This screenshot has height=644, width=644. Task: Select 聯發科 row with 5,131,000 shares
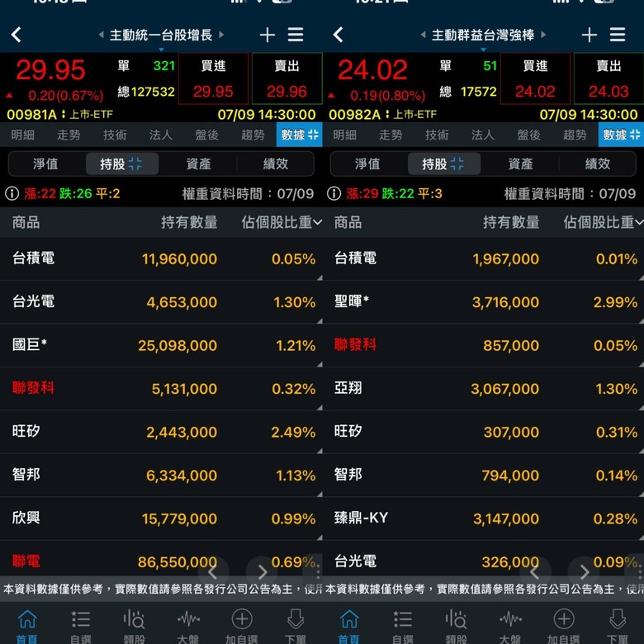pos(161,389)
